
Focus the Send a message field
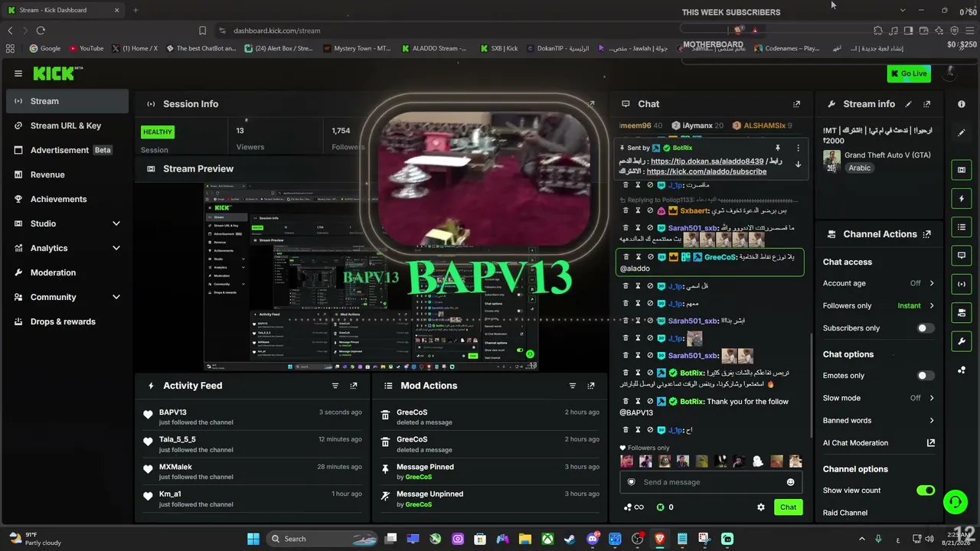(x=710, y=482)
